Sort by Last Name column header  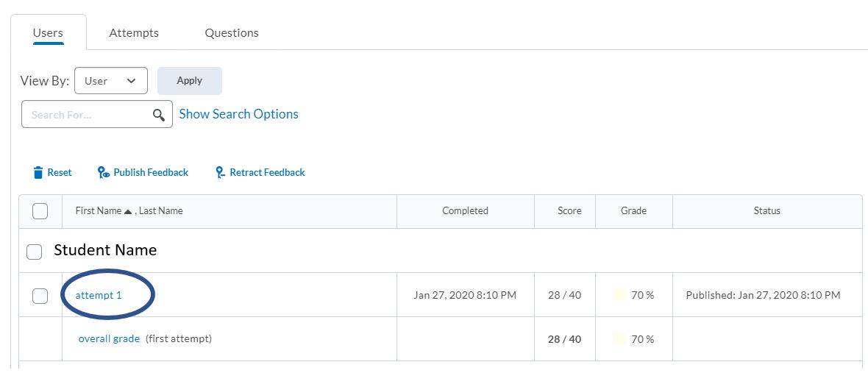point(161,211)
